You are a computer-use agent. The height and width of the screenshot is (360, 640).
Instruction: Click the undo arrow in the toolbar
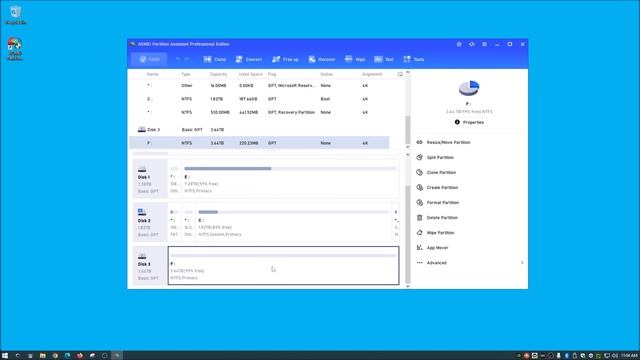tap(178, 59)
